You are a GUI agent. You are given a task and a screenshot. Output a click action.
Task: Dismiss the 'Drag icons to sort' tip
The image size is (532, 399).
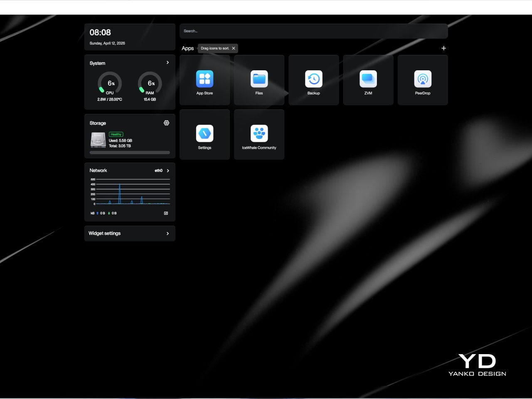tap(234, 48)
